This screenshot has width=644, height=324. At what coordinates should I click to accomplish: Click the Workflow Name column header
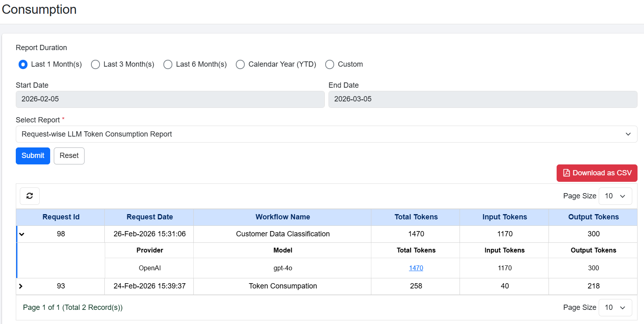(x=282, y=217)
